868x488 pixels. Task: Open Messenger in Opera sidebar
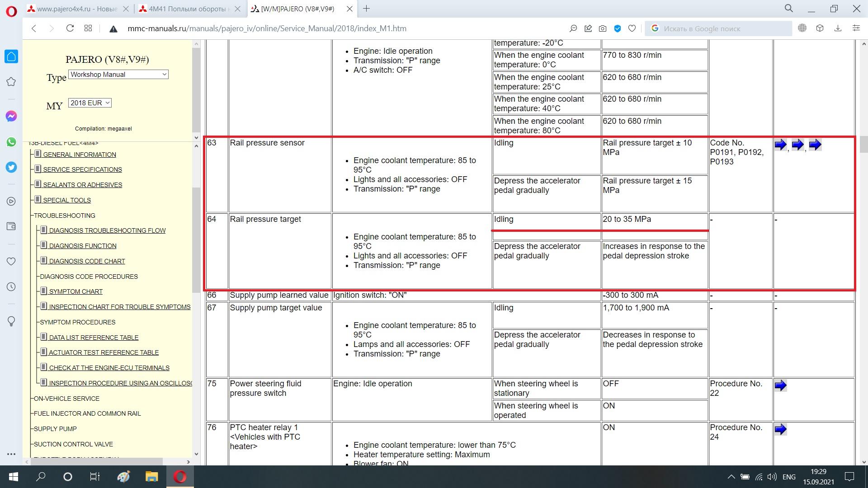tap(11, 116)
